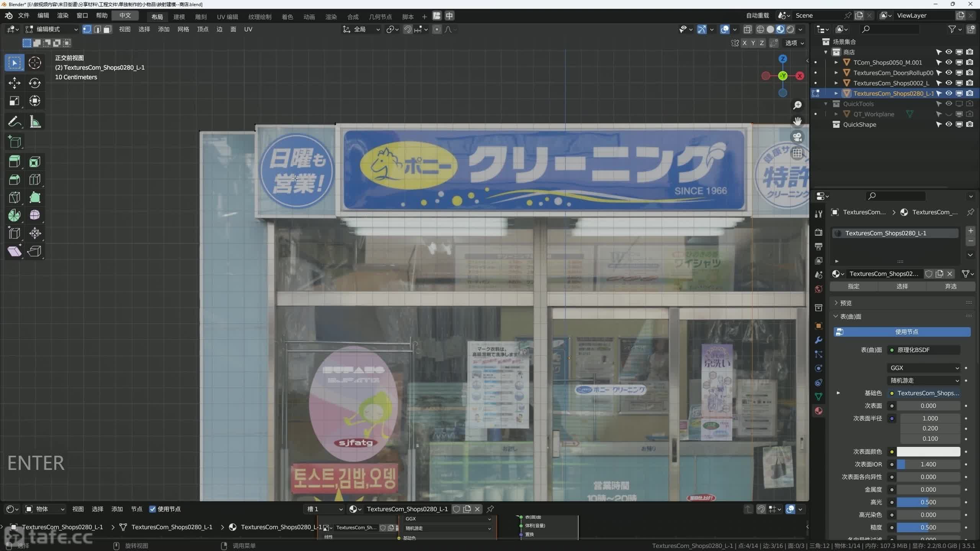Image resolution: width=980 pixels, height=551 pixels.
Task: Select the Box Select tool
Action: [x=15, y=63]
